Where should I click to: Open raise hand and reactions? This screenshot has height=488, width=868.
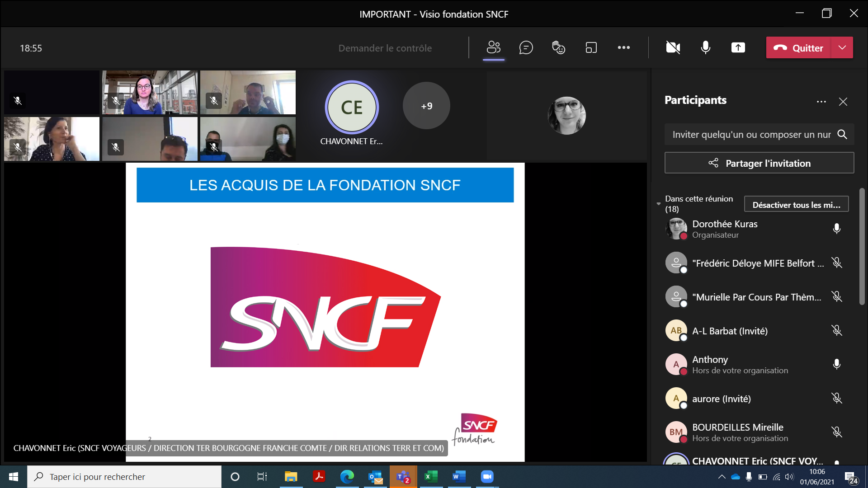point(558,47)
